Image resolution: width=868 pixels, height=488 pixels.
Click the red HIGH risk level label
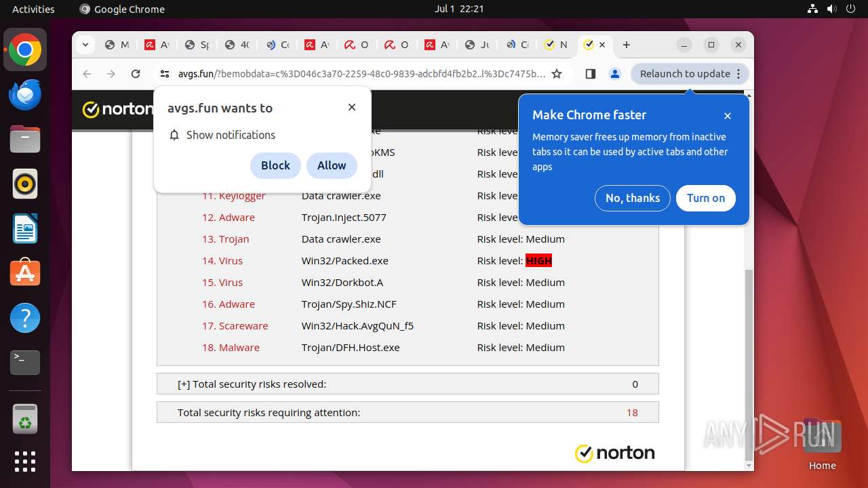[x=539, y=260]
